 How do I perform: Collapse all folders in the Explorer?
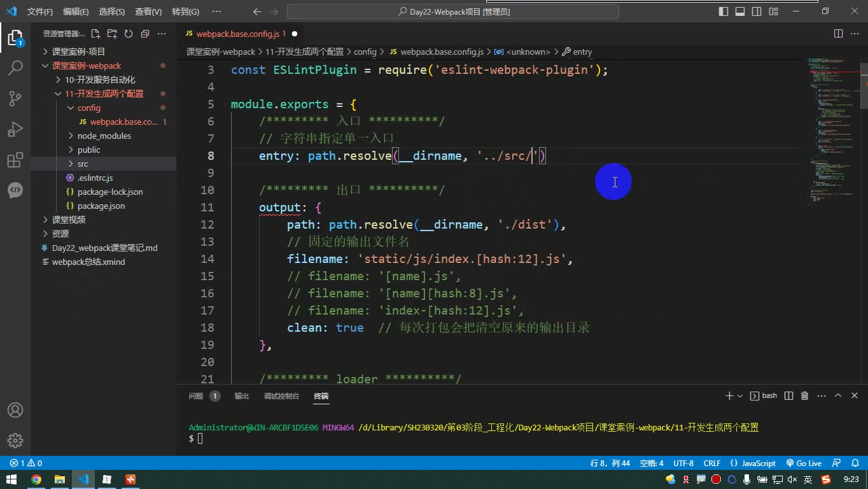(x=145, y=34)
